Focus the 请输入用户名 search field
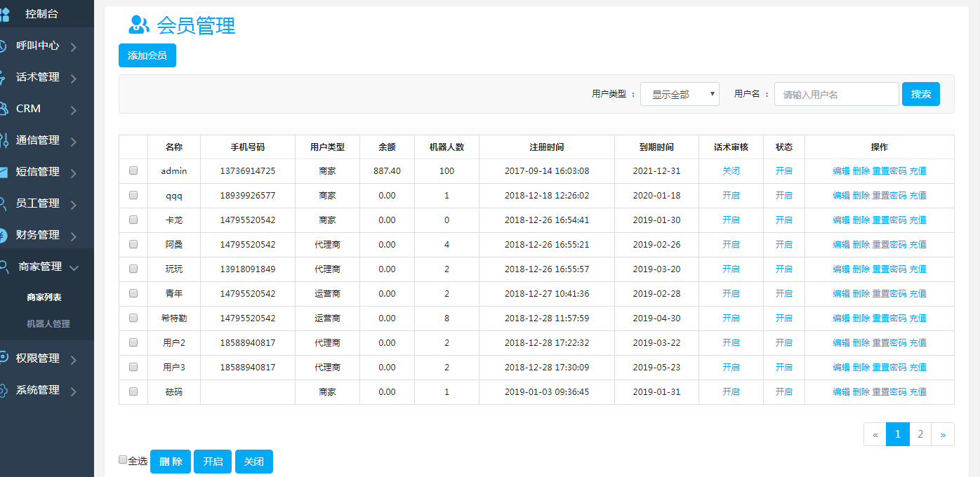Viewport: 980px width, 477px height. (x=836, y=94)
